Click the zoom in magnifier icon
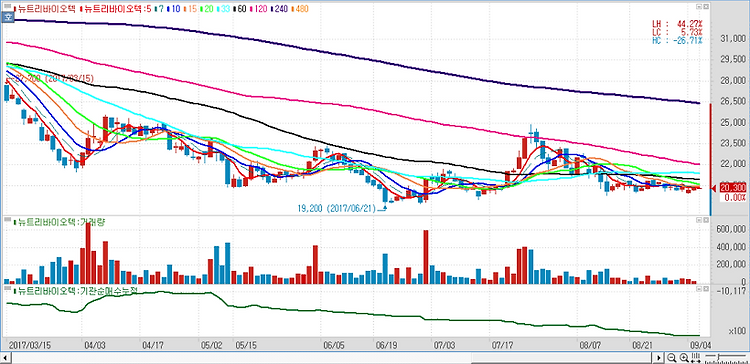Viewport: 750px width, 364px height. click(684, 358)
